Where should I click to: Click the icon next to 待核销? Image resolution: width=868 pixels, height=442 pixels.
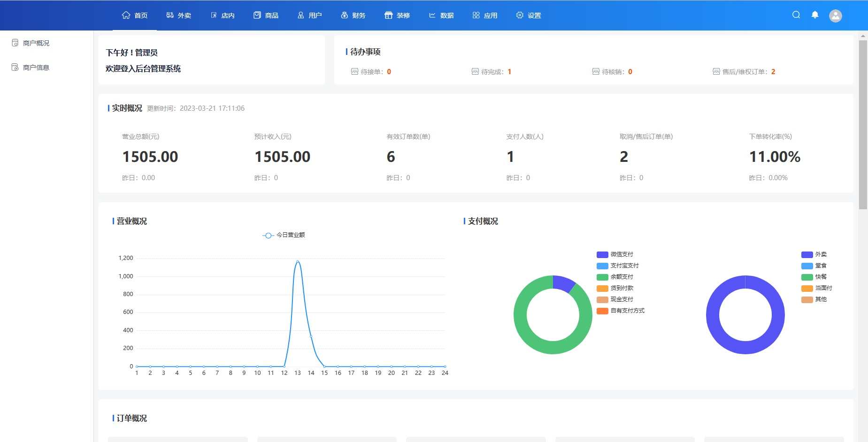(x=596, y=71)
